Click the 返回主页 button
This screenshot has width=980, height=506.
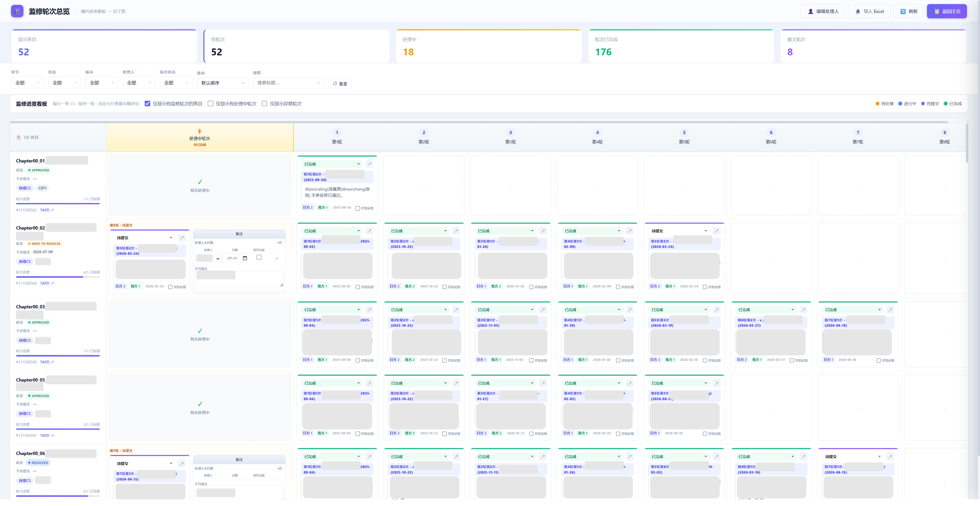coord(947,11)
